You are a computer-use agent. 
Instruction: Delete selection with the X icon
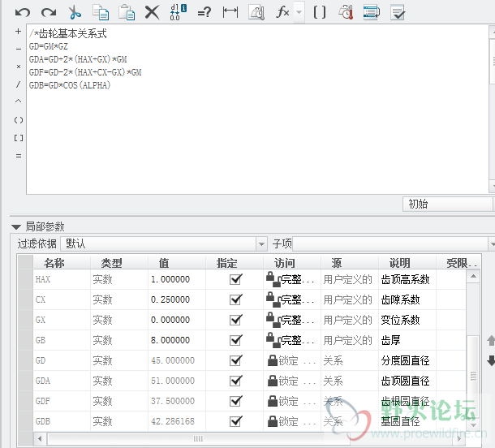(x=153, y=12)
